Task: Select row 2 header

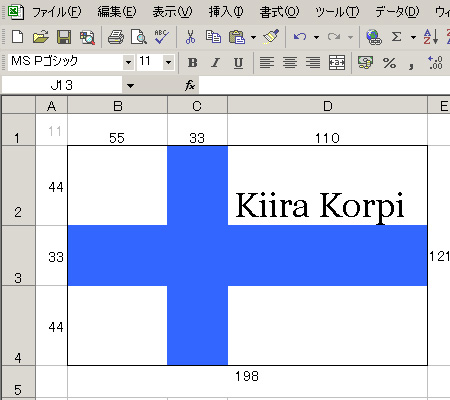Action: [18, 186]
